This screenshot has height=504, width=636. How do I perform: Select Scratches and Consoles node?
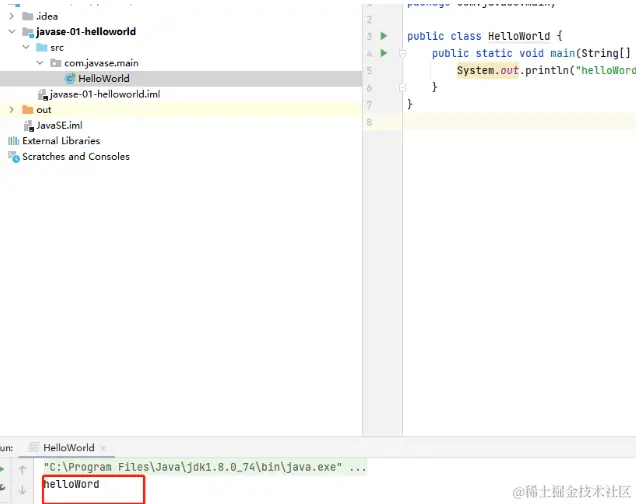76,157
